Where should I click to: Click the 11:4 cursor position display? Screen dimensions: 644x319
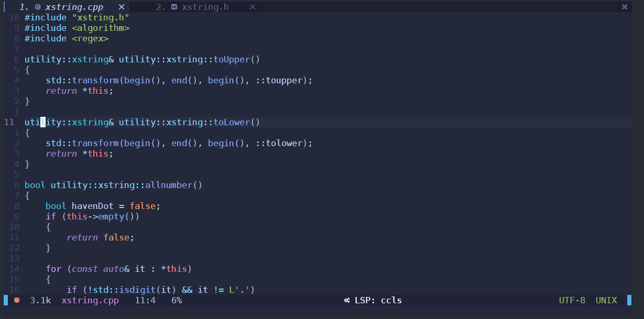145,300
